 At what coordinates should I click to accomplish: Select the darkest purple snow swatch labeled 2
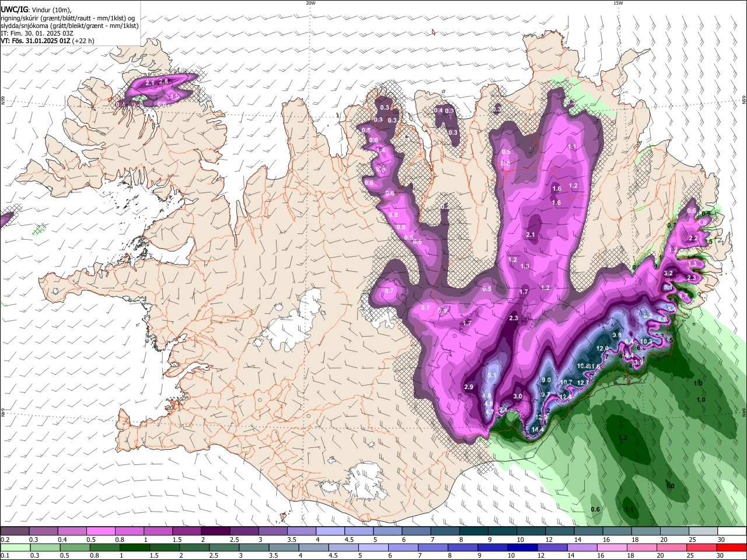(215, 531)
